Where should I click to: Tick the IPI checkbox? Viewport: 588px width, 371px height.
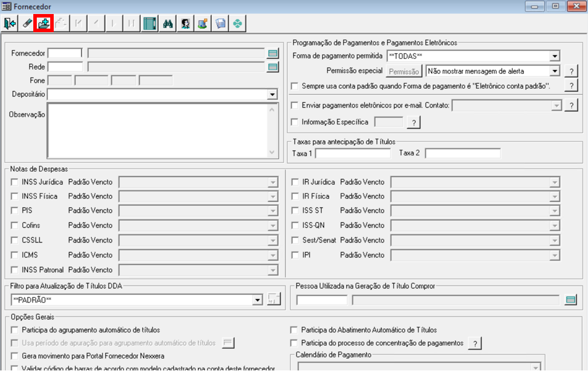[x=295, y=255]
